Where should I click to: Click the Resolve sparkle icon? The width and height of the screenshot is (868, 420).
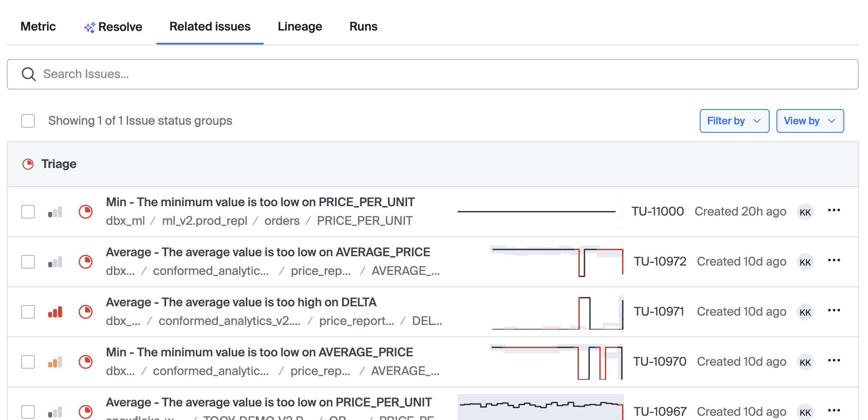point(89,28)
